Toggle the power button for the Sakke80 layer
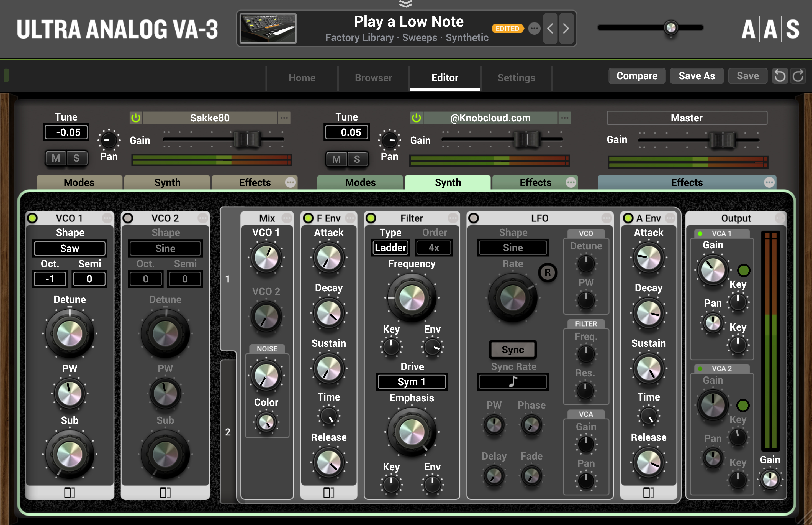The height and width of the screenshot is (525, 812). pyautogui.click(x=136, y=118)
